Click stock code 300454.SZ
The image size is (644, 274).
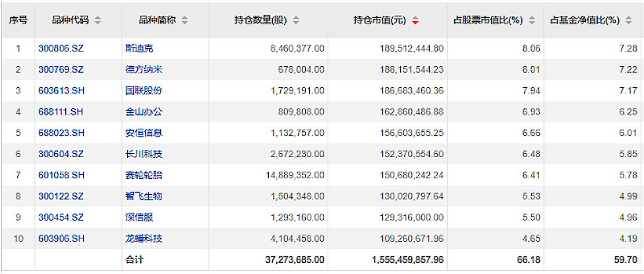pos(61,217)
